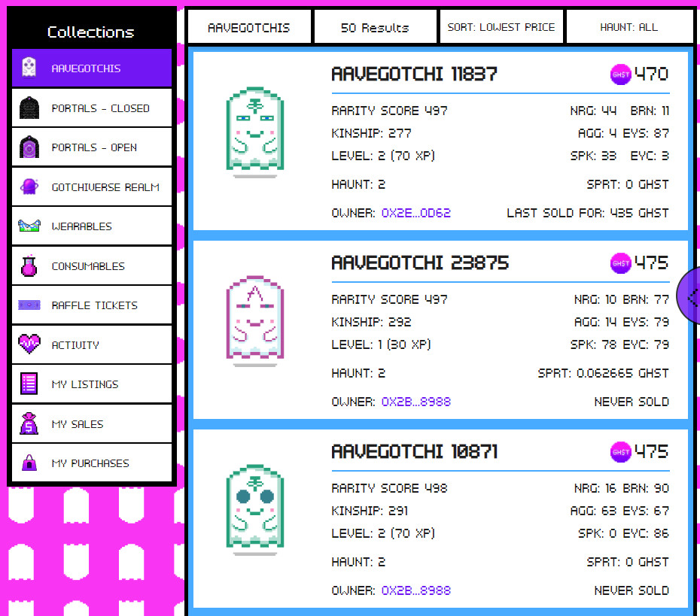Screen dimensions: 700x616
Task: Click the 50 Results header box
Action: click(x=375, y=27)
